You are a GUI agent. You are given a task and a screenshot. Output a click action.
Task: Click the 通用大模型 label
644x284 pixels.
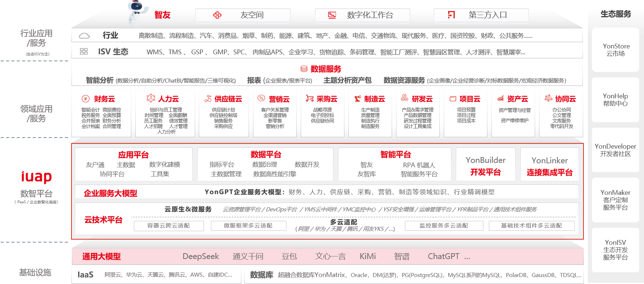101,256
